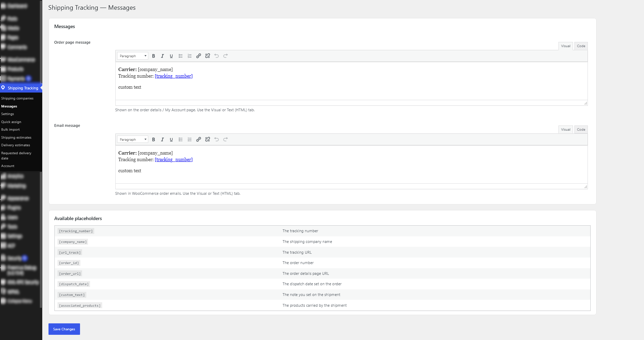Click the Available placeholders heading
This screenshot has width=644, height=340.
tap(78, 218)
